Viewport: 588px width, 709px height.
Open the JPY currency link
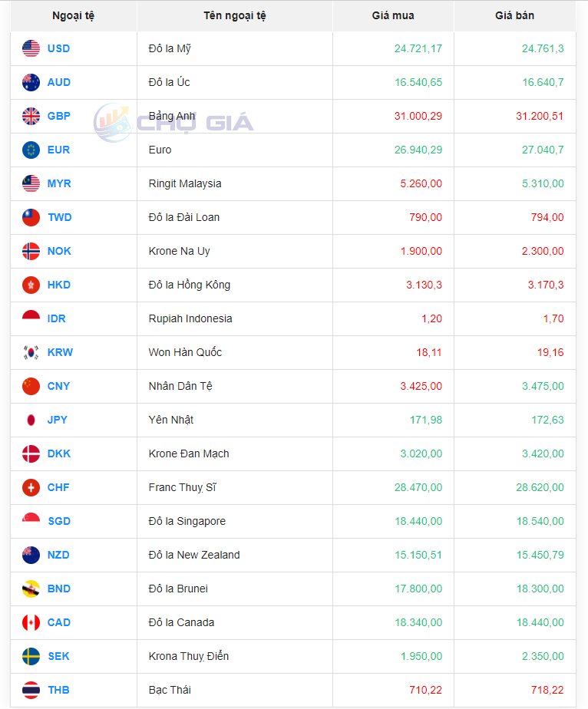click(x=58, y=420)
